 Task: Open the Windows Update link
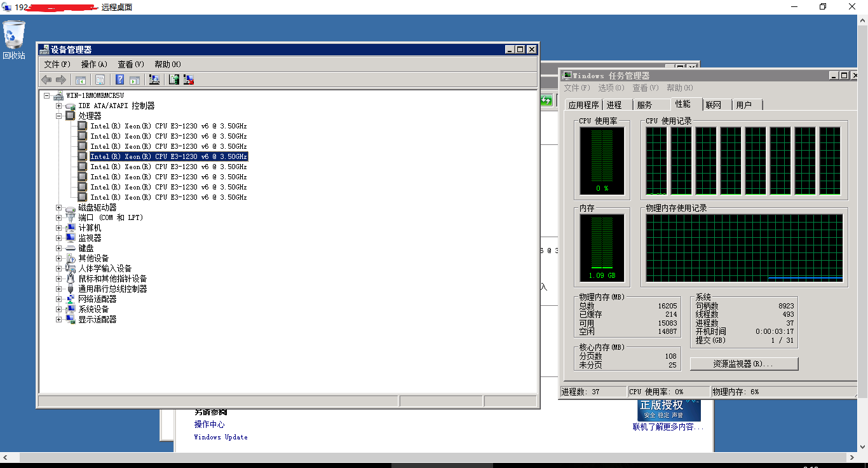tap(220, 437)
